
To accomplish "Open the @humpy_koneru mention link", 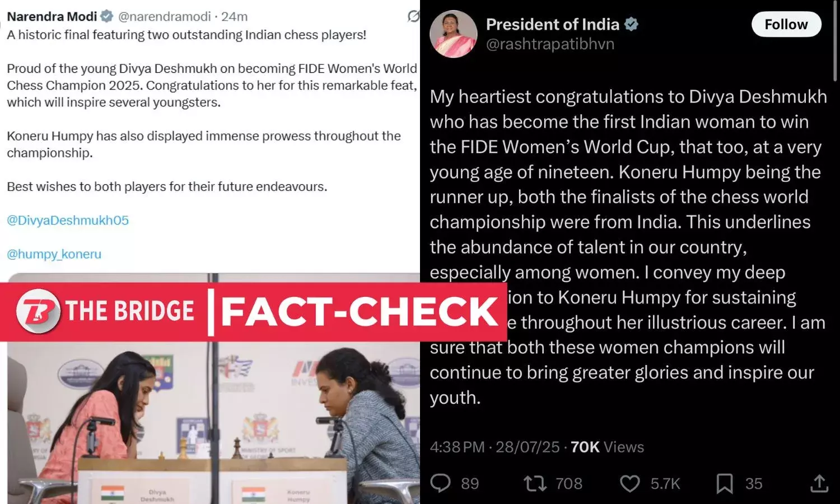I will click(x=54, y=254).
